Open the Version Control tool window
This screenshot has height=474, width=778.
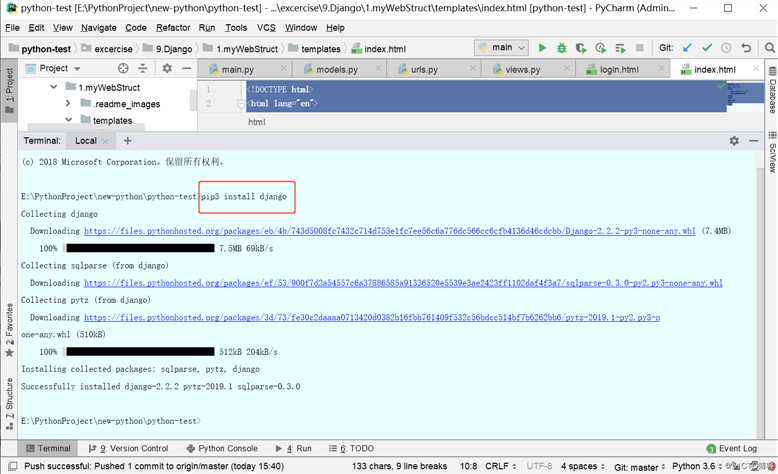tap(129, 448)
